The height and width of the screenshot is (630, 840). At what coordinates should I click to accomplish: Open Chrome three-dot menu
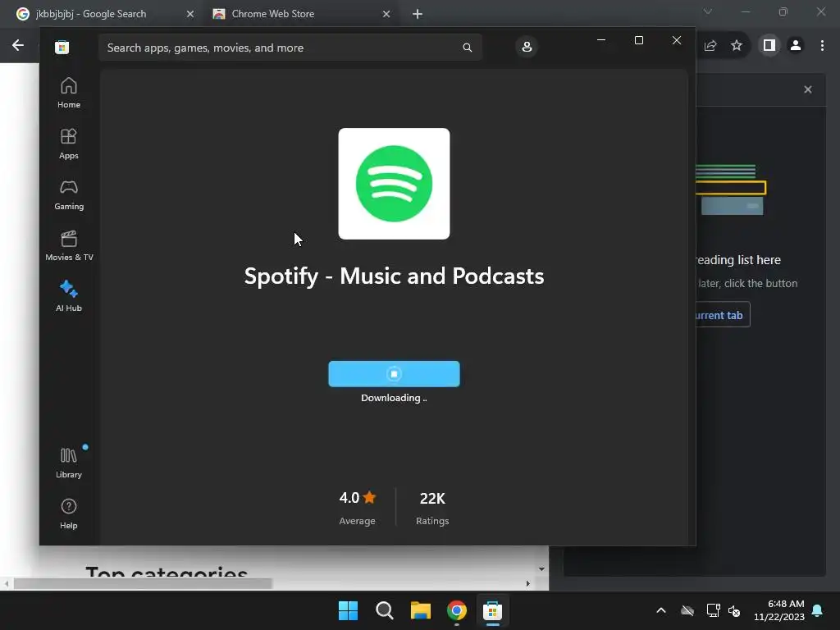pyautogui.click(x=822, y=46)
